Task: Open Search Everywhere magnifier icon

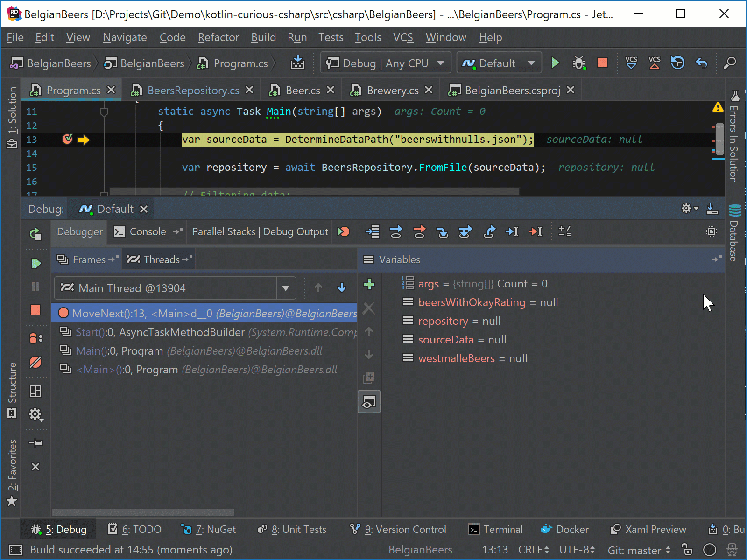Action: pos(729,63)
